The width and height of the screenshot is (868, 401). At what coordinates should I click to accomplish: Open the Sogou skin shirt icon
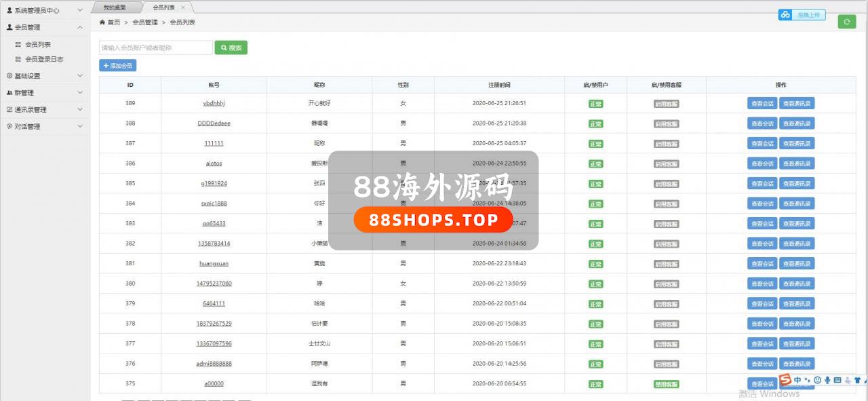(857, 380)
